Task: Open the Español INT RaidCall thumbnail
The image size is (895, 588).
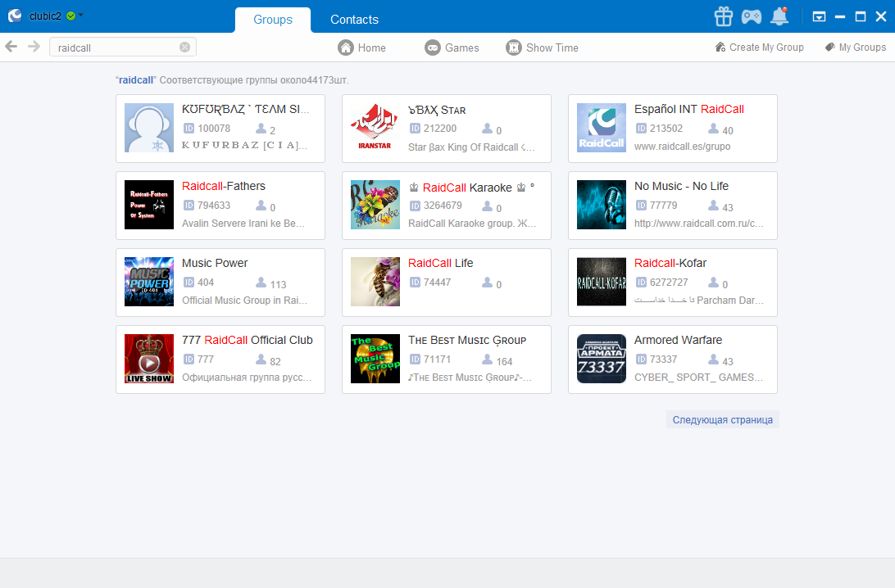Action: pyautogui.click(x=601, y=128)
